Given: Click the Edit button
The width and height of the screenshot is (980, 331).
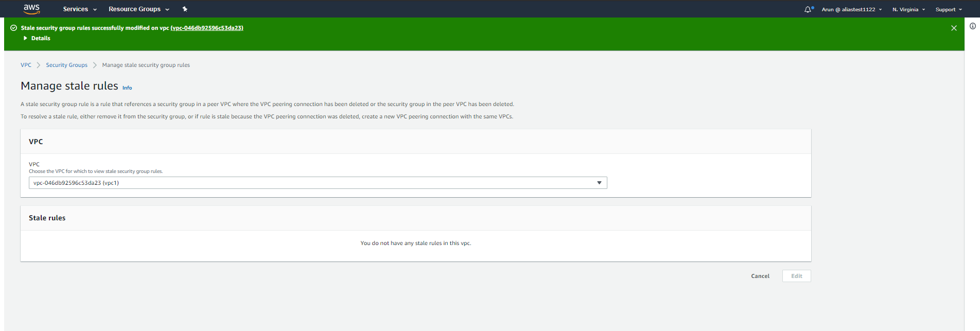Looking at the screenshot, I should coord(797,276).
